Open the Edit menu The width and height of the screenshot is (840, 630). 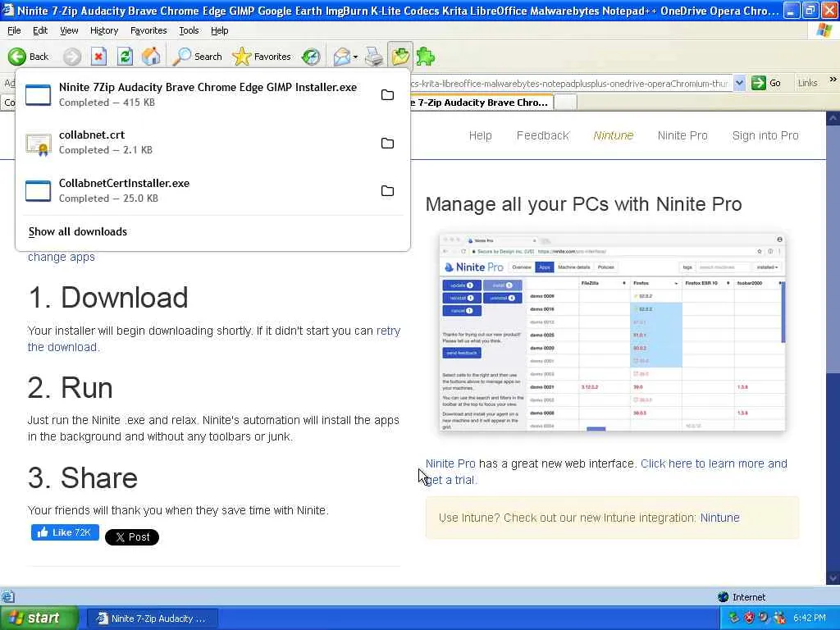click(x=40, y=30)
